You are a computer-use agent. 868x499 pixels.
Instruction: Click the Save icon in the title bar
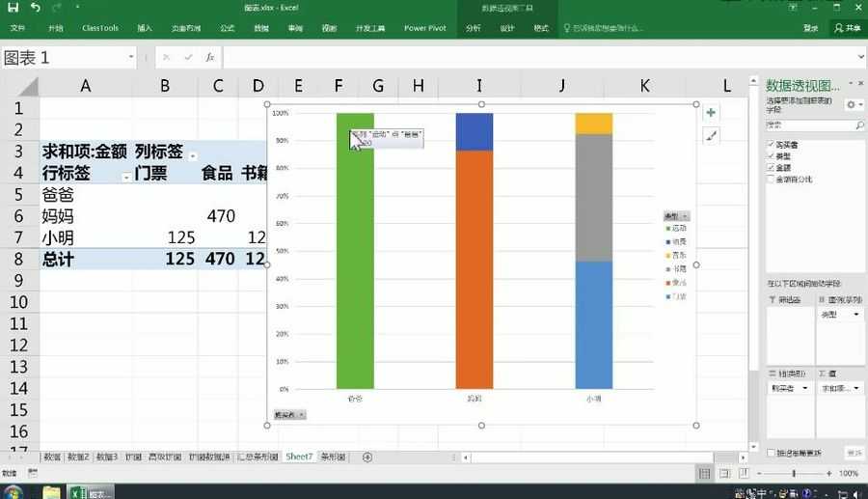[x=13, y=7]
